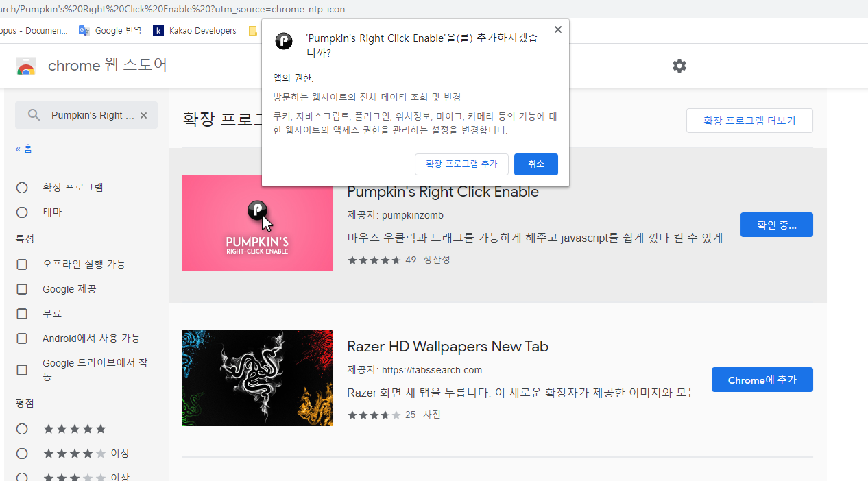Click the Pumpkin extension icon in dialog

click(284, 41)
